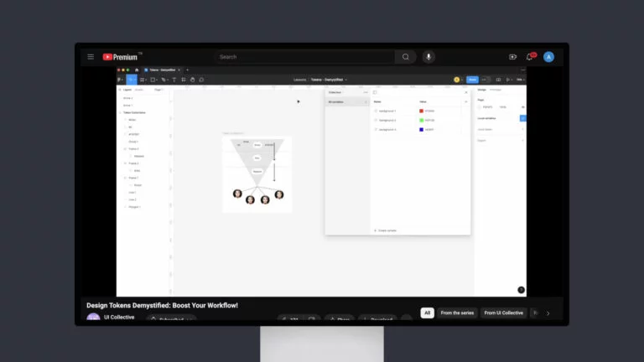The height and width of the screenshot is (362, 644).
Task: Click the funnel diagram frame on canvas
Action: (x=257, y=174)
